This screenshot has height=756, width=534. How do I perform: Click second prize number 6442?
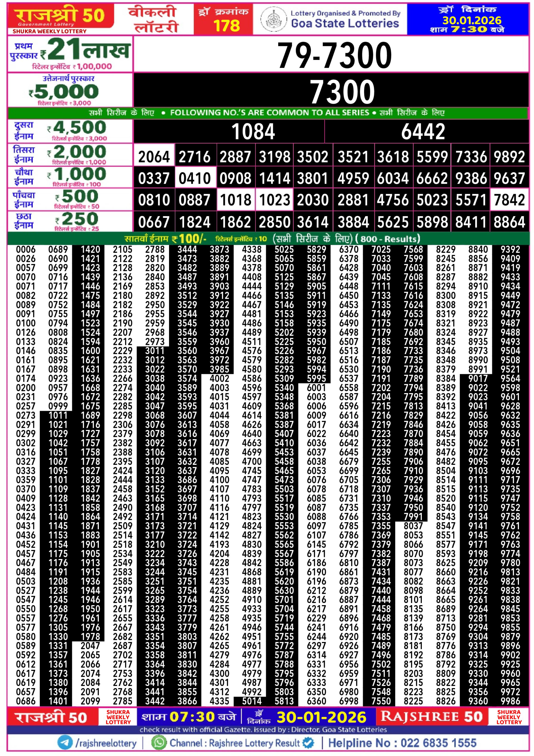pos(423,132)
